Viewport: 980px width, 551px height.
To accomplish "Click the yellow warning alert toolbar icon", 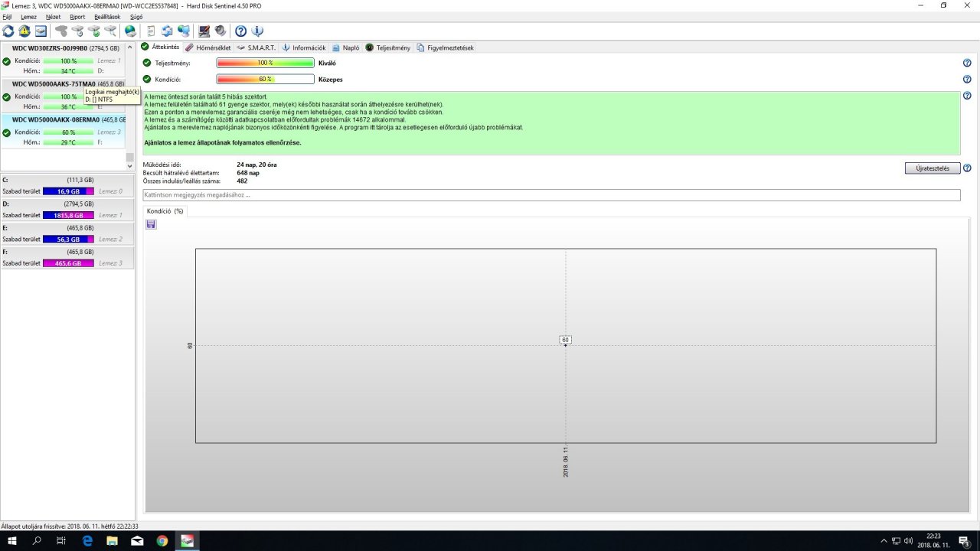I will [x=24, y=31].
